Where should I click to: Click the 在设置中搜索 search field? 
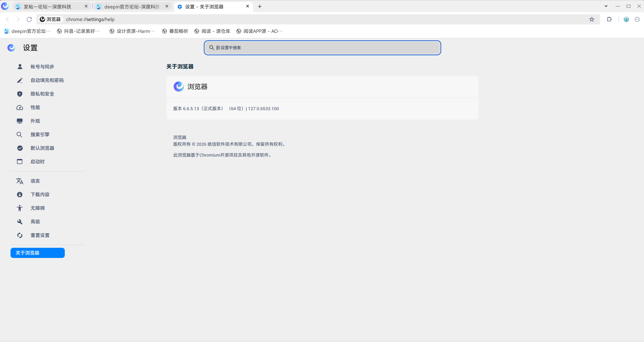tap(322, 48)
